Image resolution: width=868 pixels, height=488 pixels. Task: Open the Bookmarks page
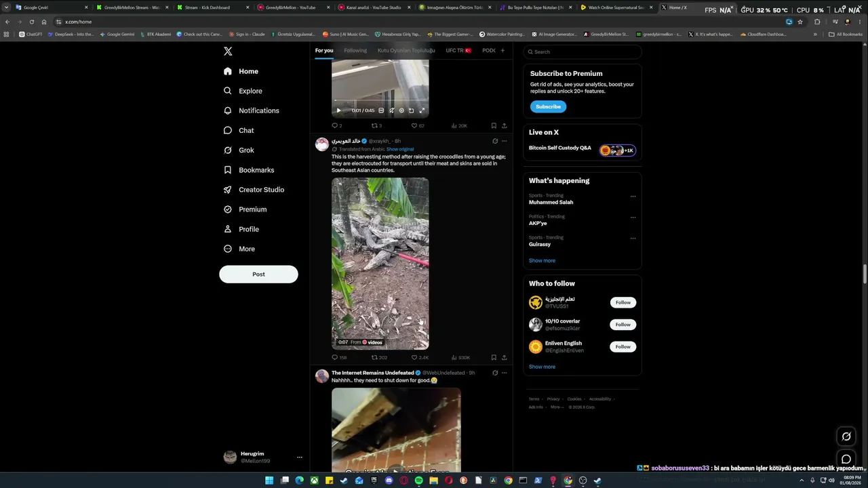click(248, 170)
